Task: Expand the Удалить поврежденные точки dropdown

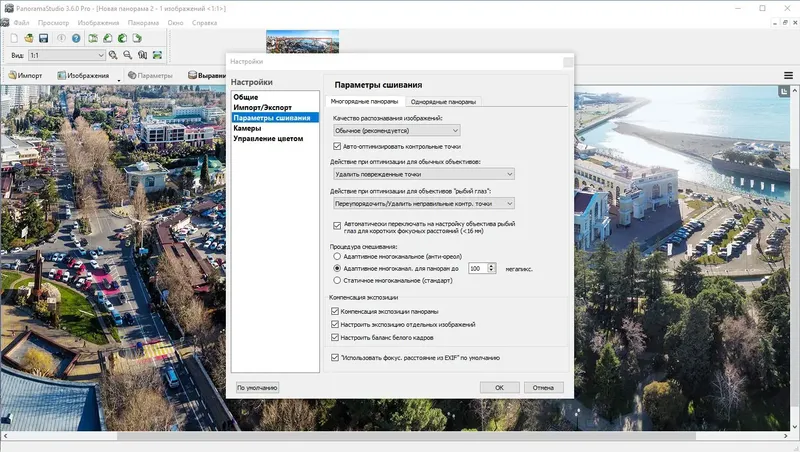Action: 423,174
